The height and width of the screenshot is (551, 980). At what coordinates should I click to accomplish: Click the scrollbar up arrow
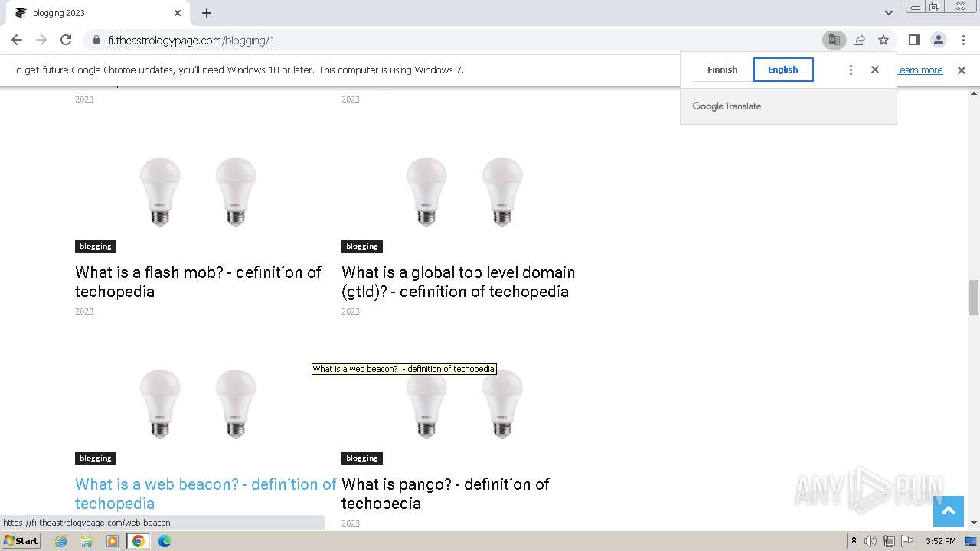click(x=974, y=93)
